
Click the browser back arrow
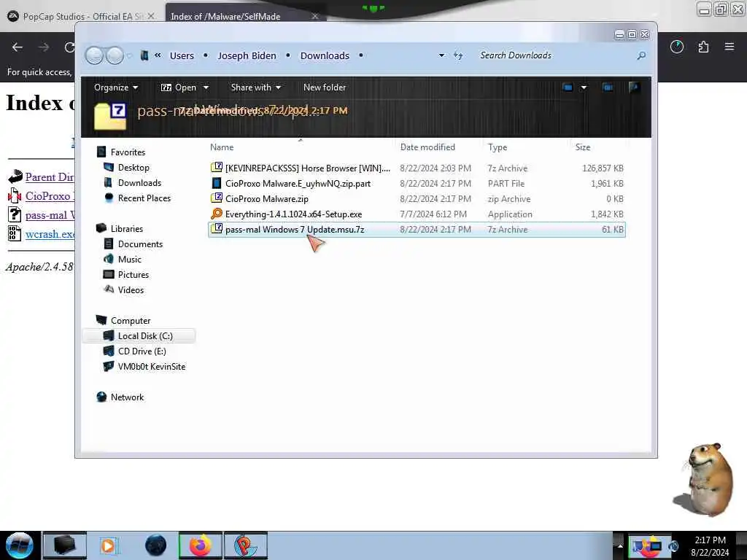pos(18,47)
